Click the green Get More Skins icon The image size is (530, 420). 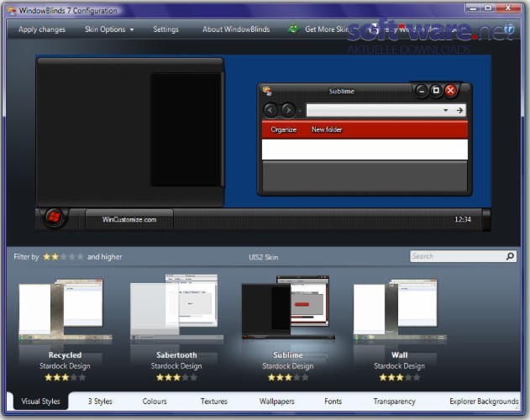(x=293, y=29)
